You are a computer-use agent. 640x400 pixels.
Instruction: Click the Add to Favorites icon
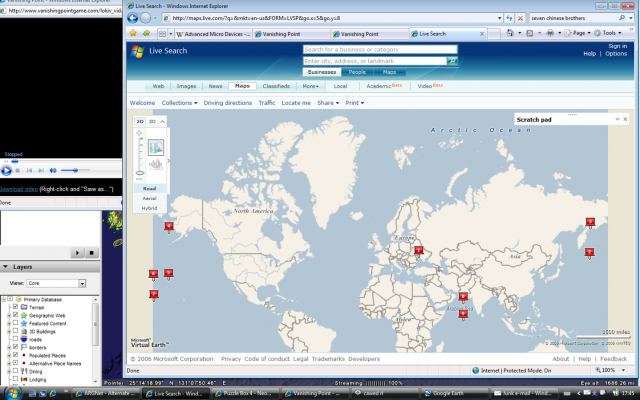point(146,33)
